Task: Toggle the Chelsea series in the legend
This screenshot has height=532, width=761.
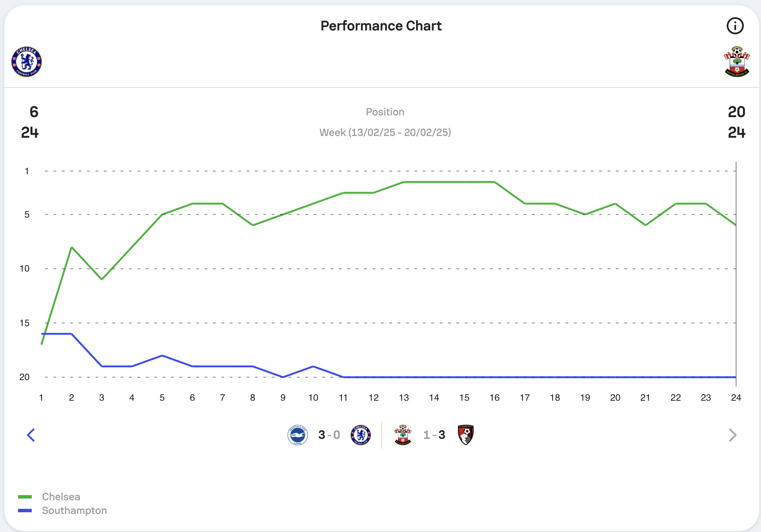Action: point(61,497)
